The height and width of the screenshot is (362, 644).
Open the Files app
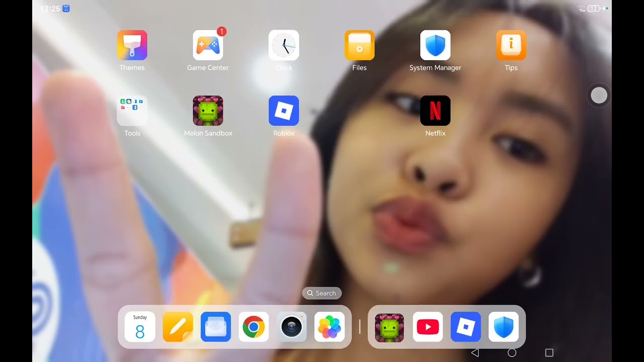click(x=359, y=45)
